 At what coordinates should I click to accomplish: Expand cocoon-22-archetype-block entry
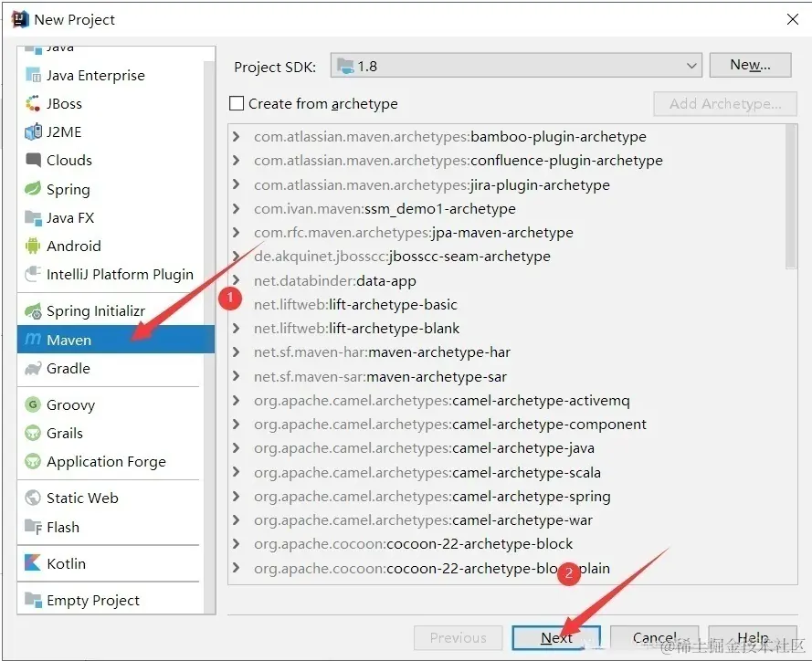click(237, 543)
